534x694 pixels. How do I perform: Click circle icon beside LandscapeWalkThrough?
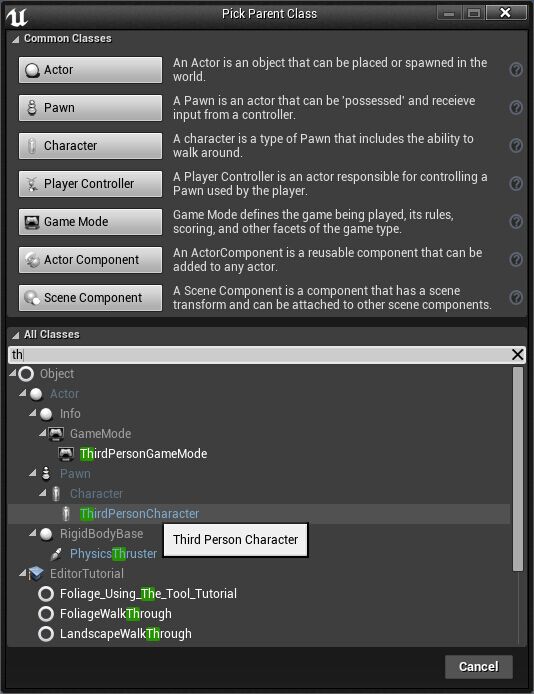click(46, 634)
